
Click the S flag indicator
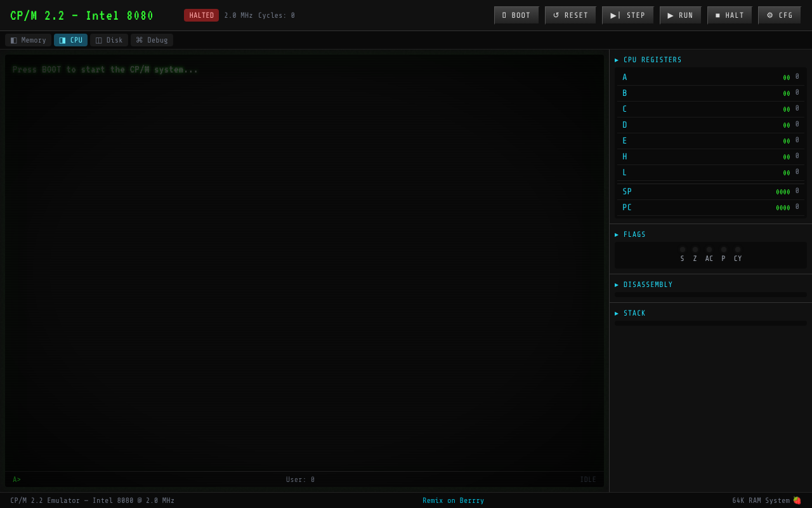(x=683, y=254)
